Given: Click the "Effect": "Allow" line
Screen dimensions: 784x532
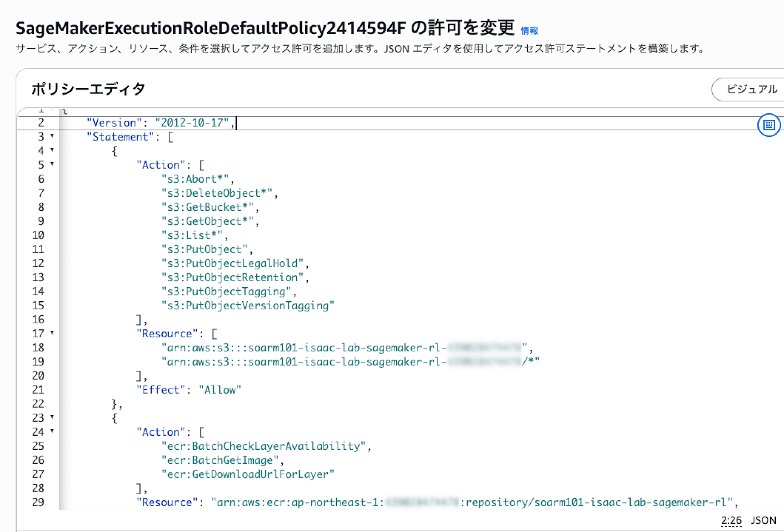Looking at the screenshot, I should click(x=189, y=390).
